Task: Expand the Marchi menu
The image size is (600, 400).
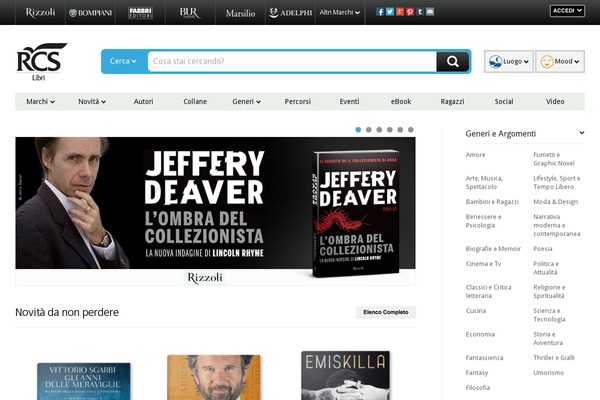Action: point(40,101)
